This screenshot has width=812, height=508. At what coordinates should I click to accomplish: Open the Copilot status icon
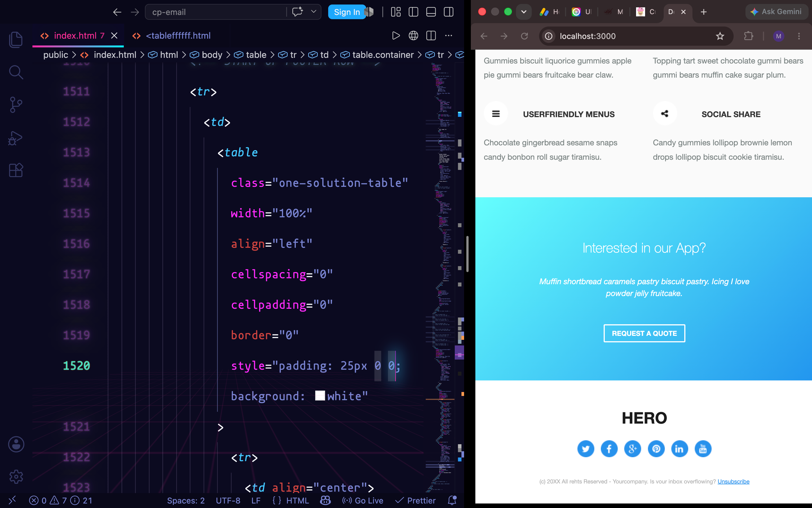pyautogui.click(x=325, y=501)
